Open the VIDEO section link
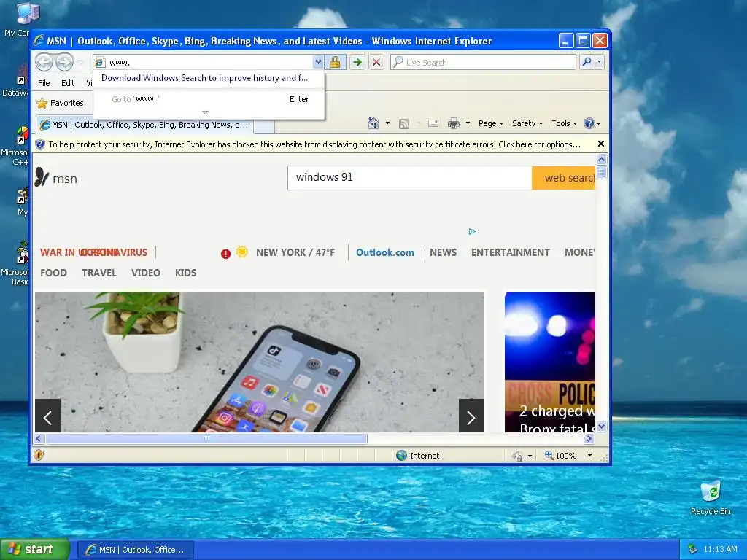 tap(145, 273)
